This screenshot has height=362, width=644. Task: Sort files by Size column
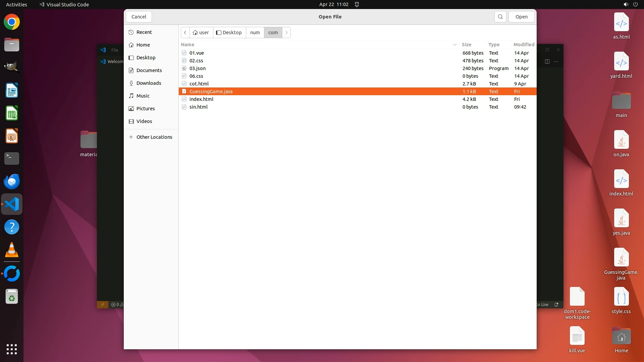tap(466, 45)
